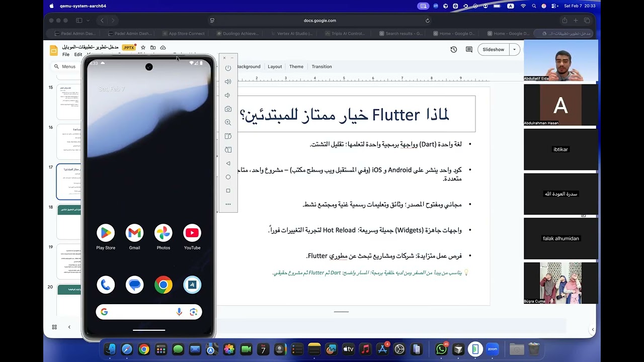Click the emulator zoom magnifier icon
This screenshot has width=644, height=362.
click(x=228, y=122)
